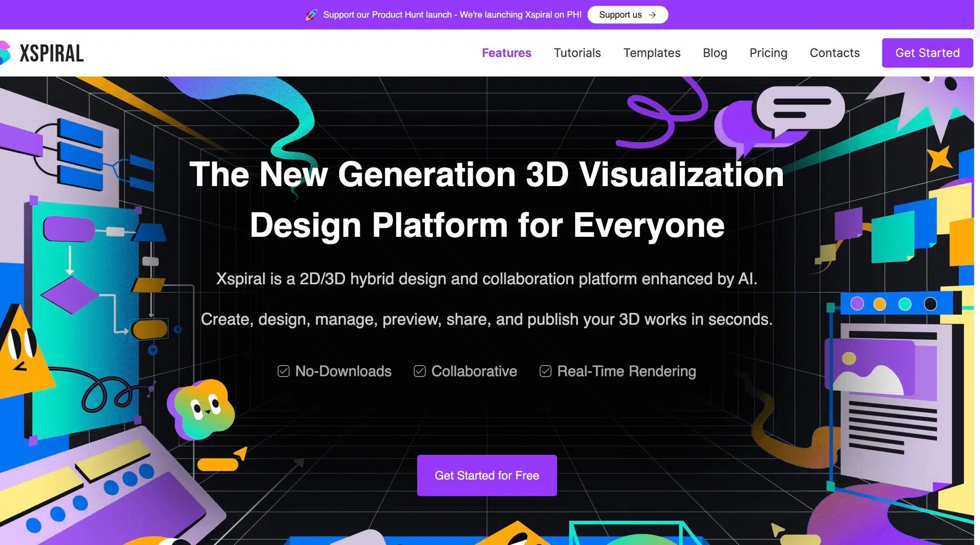
Task: Click the 'No-Downloads' label text
Action: click(x=343, y=371)
